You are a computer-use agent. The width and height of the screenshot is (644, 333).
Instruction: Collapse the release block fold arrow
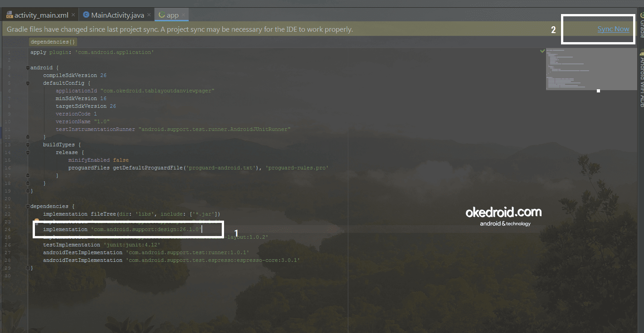click(x=27, y=152)
